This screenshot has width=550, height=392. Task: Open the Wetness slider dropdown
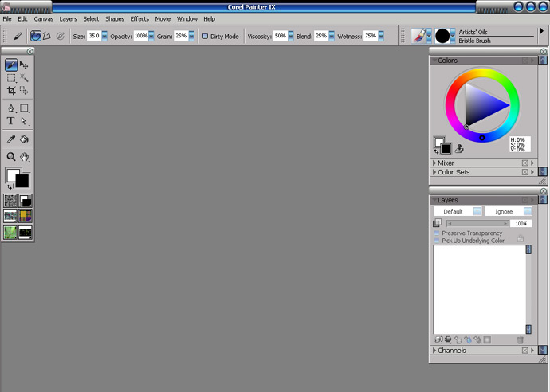coord(381,36)
